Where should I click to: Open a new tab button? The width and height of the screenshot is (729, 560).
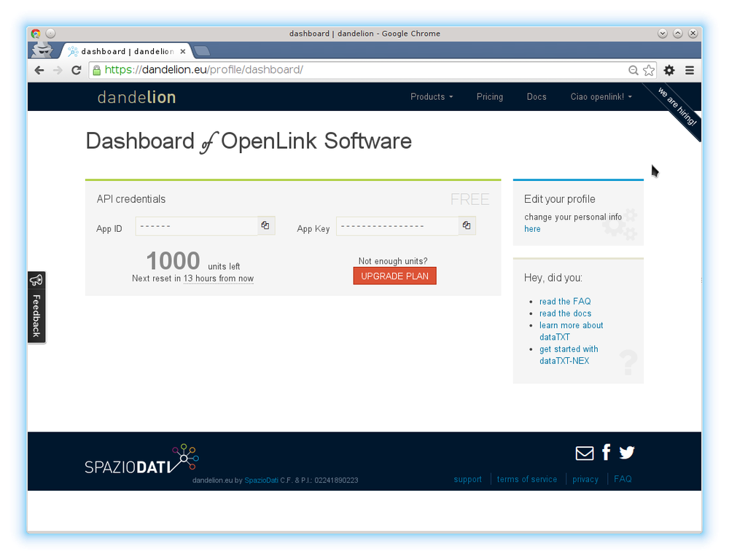pos(202,51)
